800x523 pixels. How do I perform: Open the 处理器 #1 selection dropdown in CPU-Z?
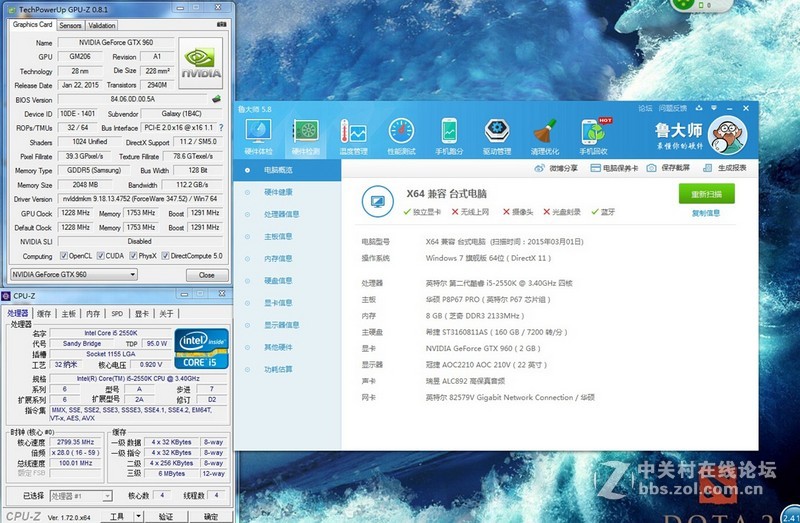coord(81,495)
